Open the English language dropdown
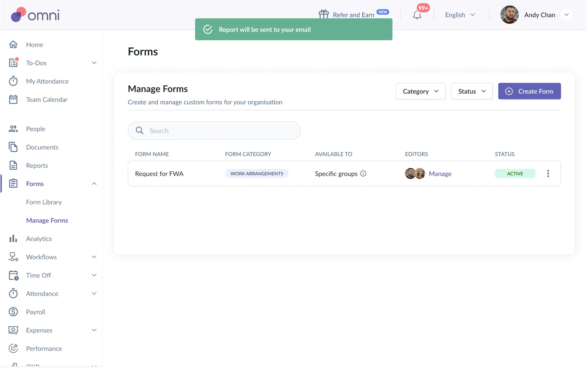Viewport: 588px width, 368px height. click(x=460, y=15)
